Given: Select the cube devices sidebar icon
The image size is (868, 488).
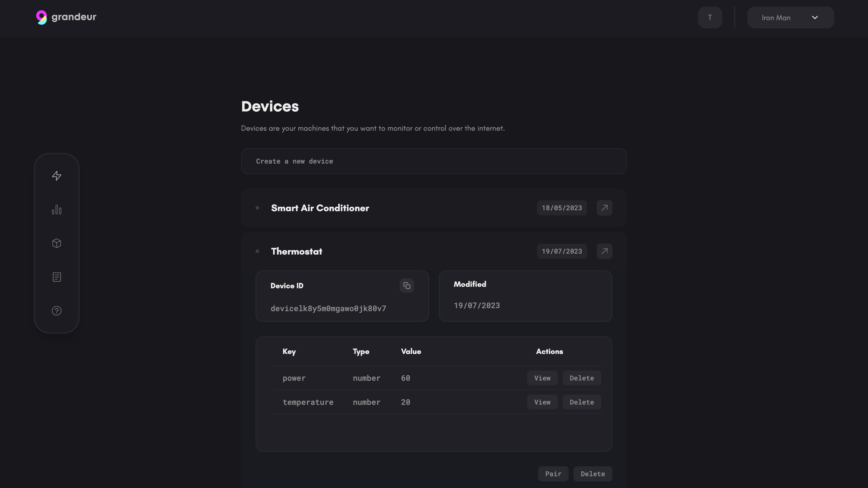Looking at the screenshot, I should tap(57, 243).
